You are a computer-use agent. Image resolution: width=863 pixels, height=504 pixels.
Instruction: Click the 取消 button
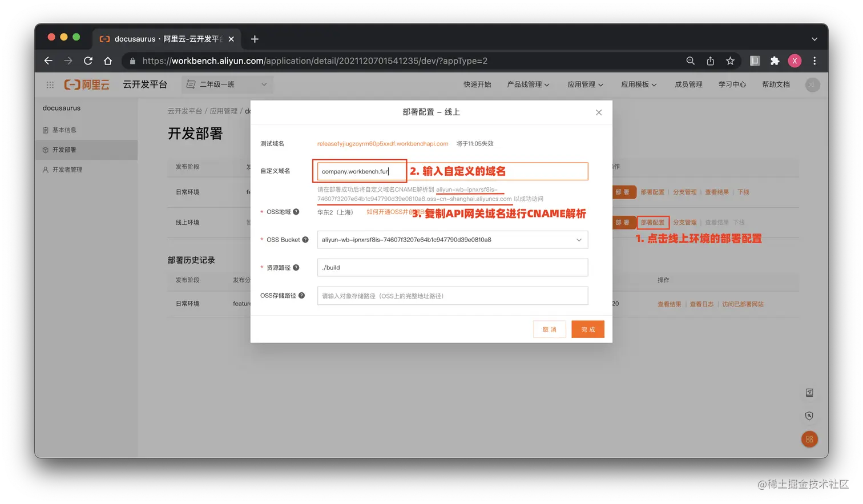[549, 329]
